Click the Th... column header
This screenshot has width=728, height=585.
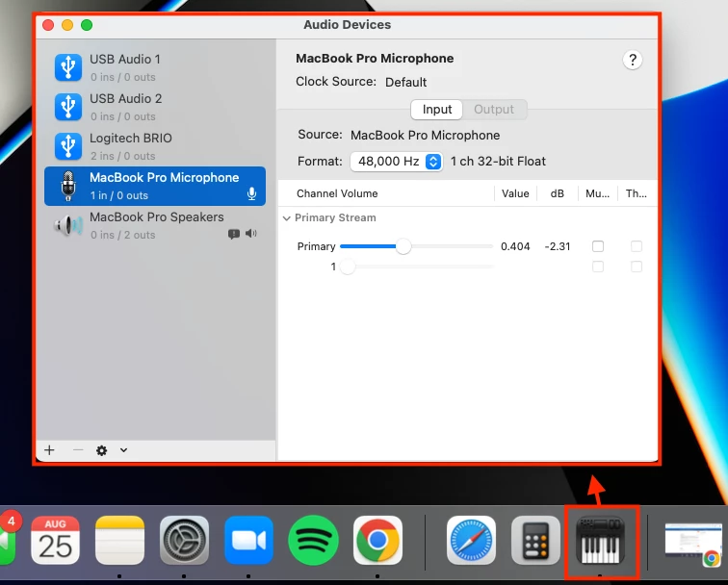(637, 193)
